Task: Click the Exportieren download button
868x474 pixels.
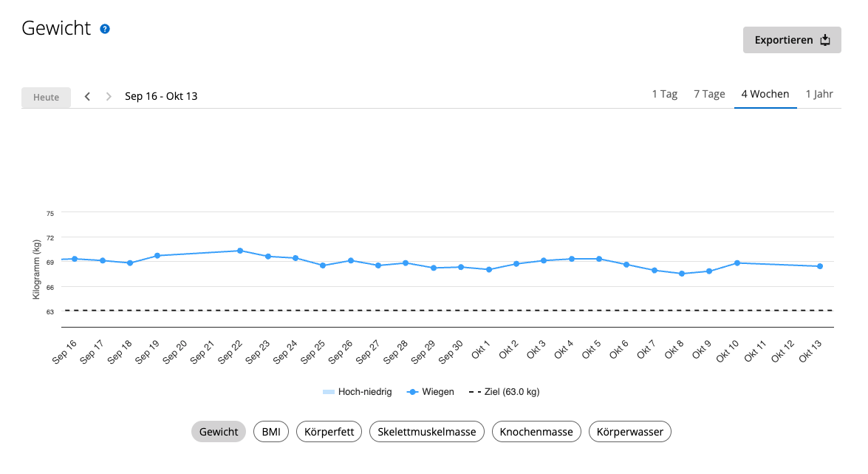Action: [x=792, y=40]
